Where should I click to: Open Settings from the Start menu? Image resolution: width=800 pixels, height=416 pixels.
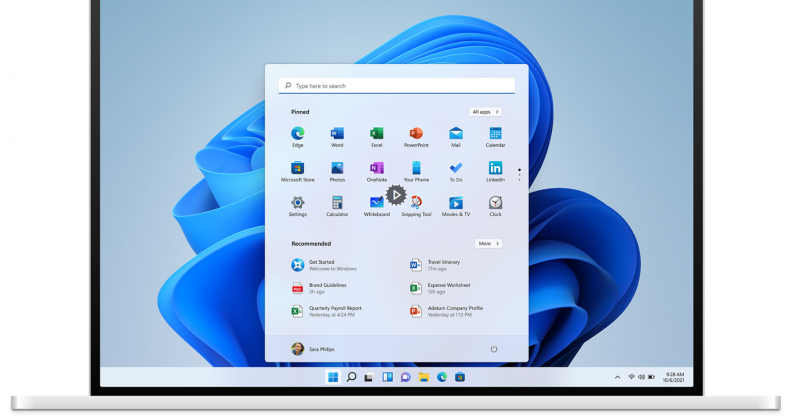coord(297,206)
